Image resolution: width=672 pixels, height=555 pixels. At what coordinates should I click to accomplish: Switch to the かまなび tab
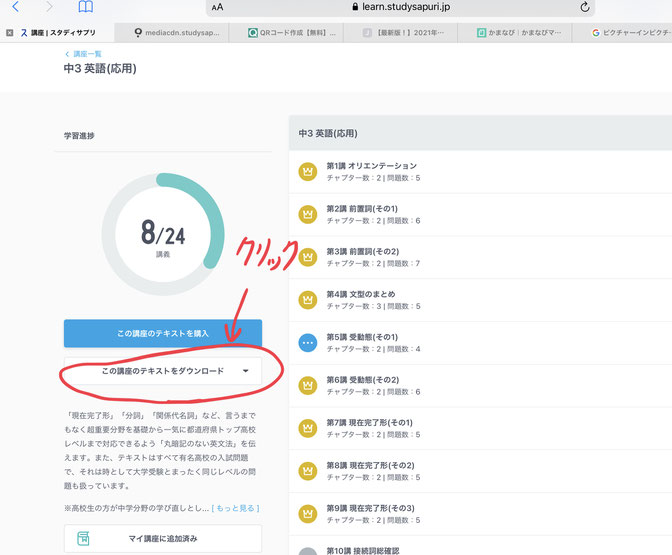click(519, 33)
